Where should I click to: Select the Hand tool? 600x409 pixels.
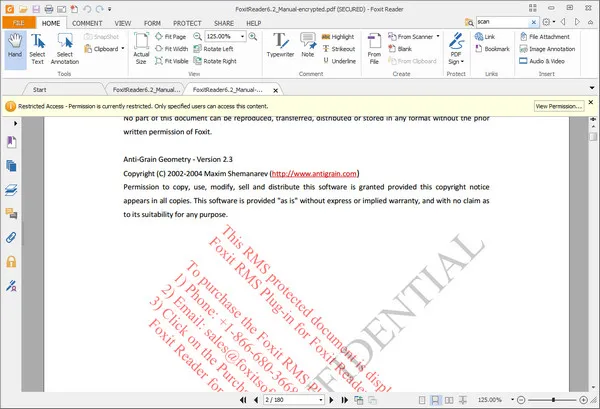15,50
